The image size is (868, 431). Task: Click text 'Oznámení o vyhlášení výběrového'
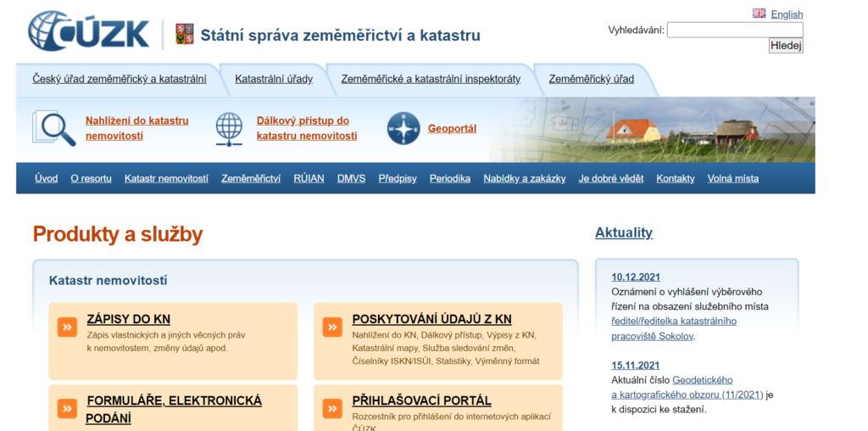click(x=687, y=291)
